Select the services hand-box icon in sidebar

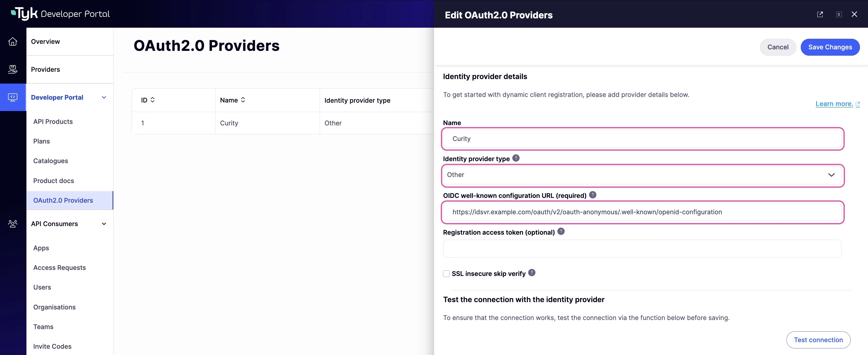click(x=13, y=69)
